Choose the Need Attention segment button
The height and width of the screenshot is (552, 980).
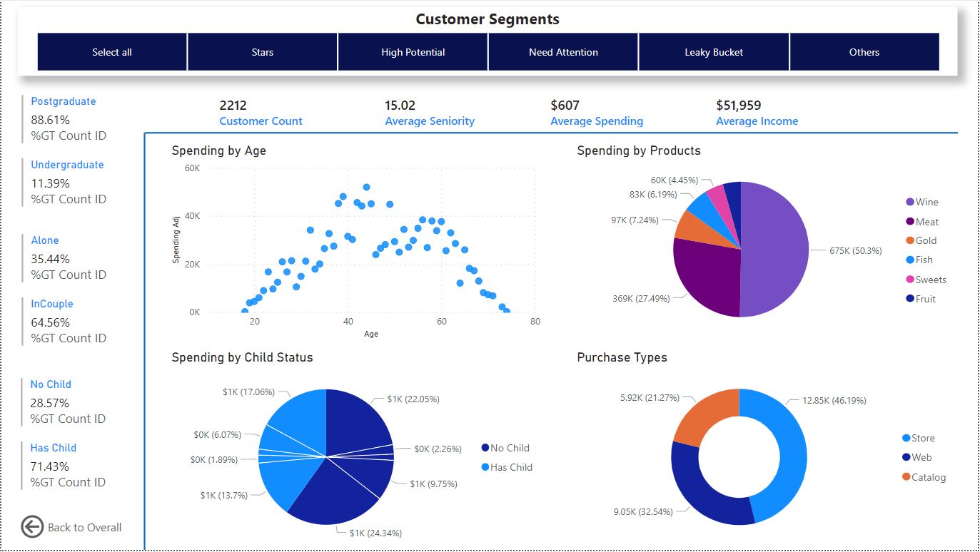[563, 52]
